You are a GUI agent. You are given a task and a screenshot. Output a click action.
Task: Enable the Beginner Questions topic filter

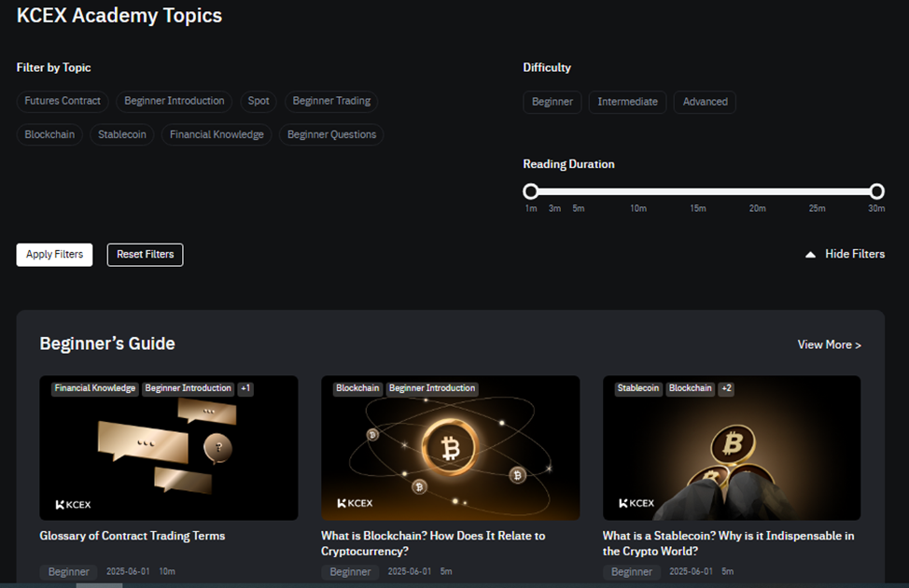(x=331, y=134)
